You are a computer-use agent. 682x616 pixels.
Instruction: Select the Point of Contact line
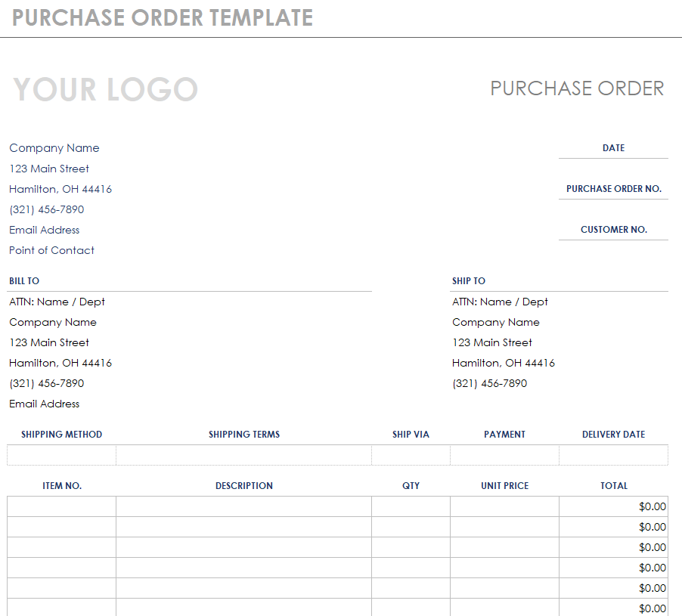pyautogui.click(x=52, y=250)
